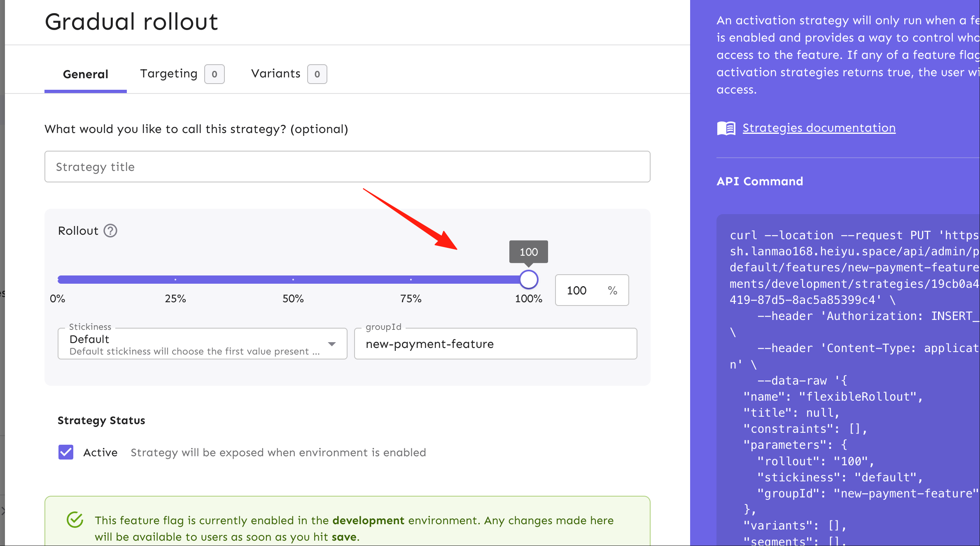
Task: Toggle the Active strategy status checkbox
Action: pyautogui.click(x=66, y=452)
